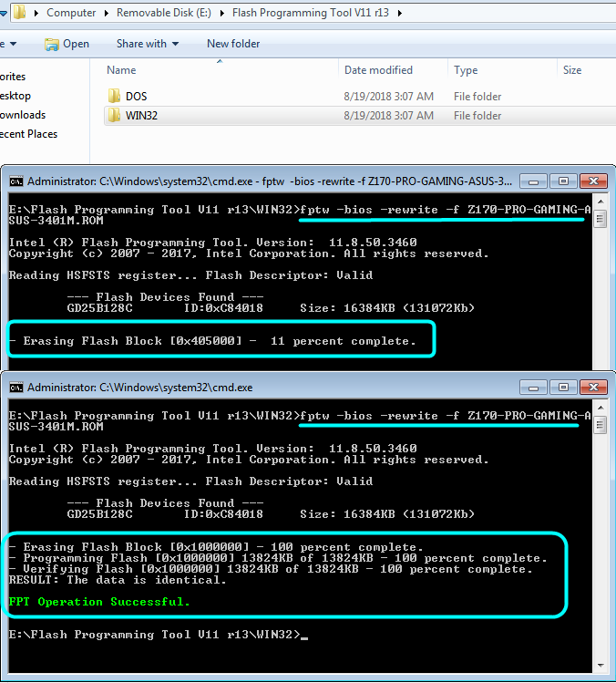Sort by the Date modified column header
The width and height of the screenshot is (616, 683).
click(x=378, y=70)
